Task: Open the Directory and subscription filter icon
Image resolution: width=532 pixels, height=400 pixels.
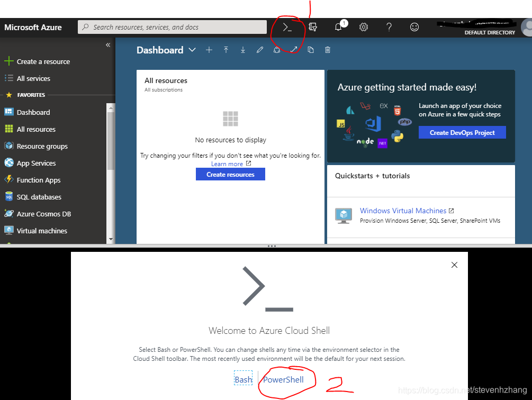Action: [x=313, y=27]
